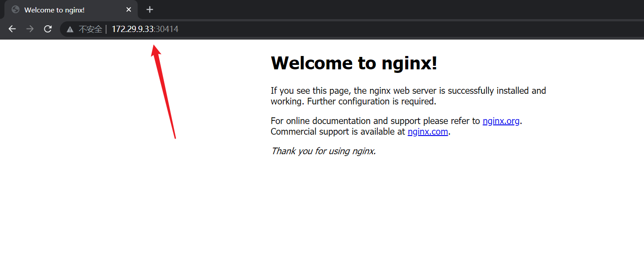Screen dimensions: 644x260
Task: Click the Welcome to nginx! page heading
Action: tap(354, 63)
